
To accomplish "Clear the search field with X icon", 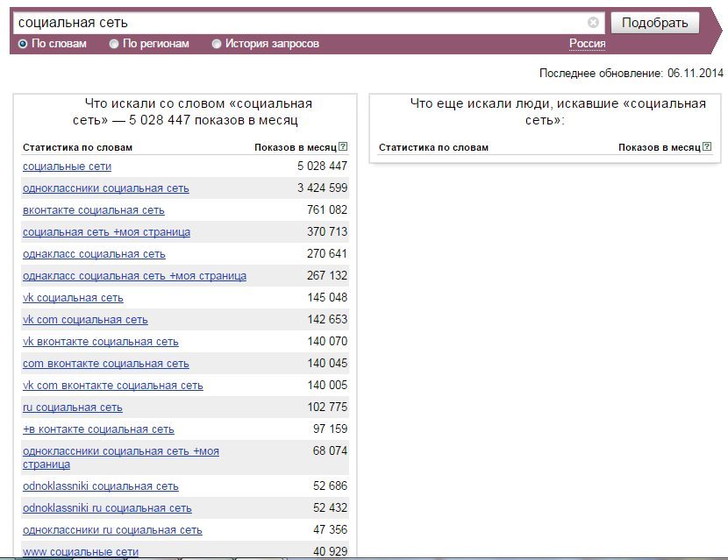I will pyautogui.click(x=594, y=23).
